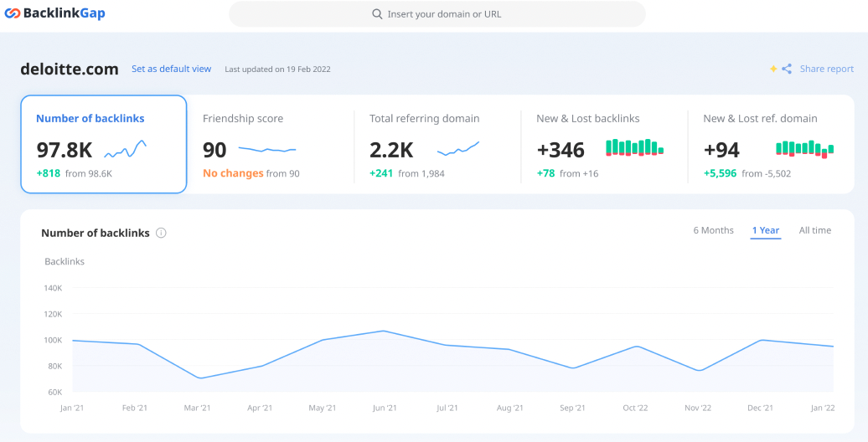Switch chart range to All time
868x442 pixels.
pos(815,230)
